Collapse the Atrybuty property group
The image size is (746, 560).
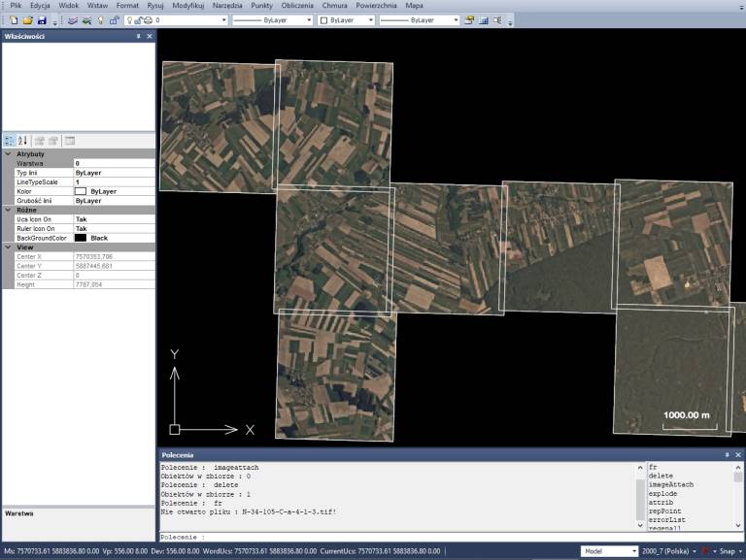pyautogui.click(x=8, y=154)
